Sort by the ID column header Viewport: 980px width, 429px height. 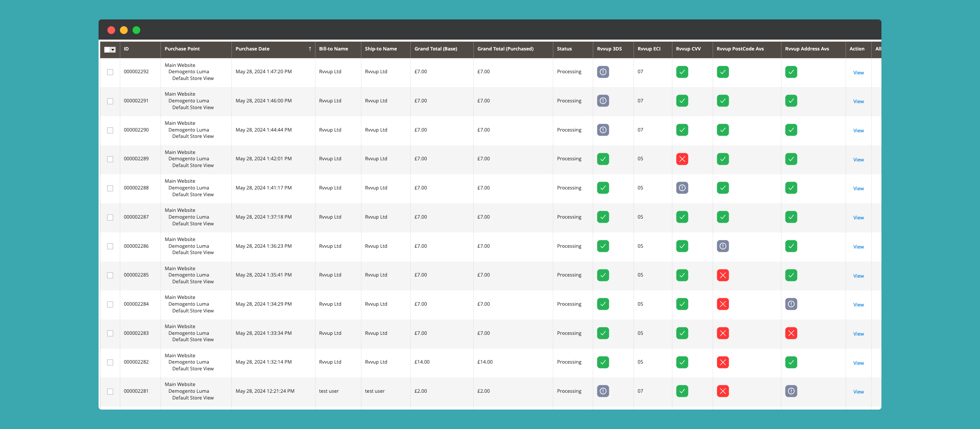point(126,49)
